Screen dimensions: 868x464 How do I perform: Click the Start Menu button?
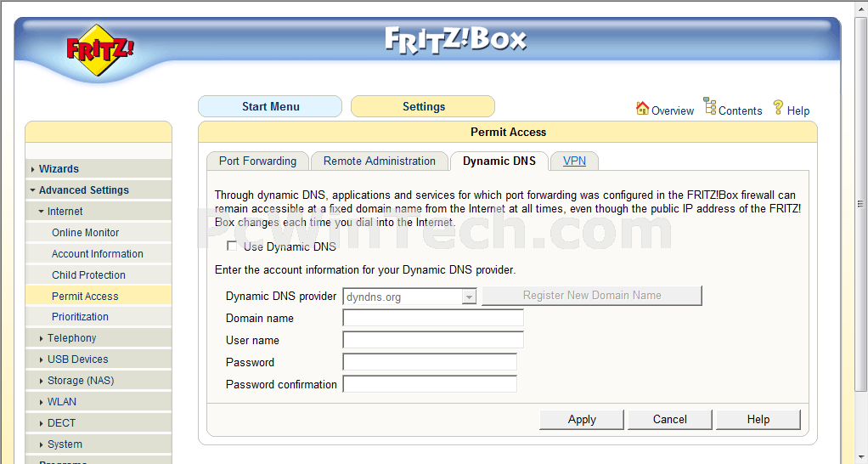pyautogui.click(x=270, y=106)
